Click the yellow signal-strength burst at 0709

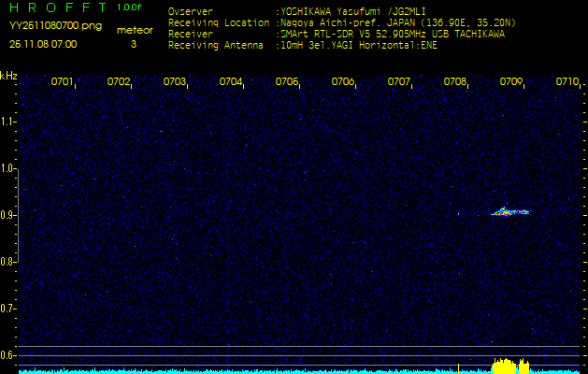click(x=510, y=367)
